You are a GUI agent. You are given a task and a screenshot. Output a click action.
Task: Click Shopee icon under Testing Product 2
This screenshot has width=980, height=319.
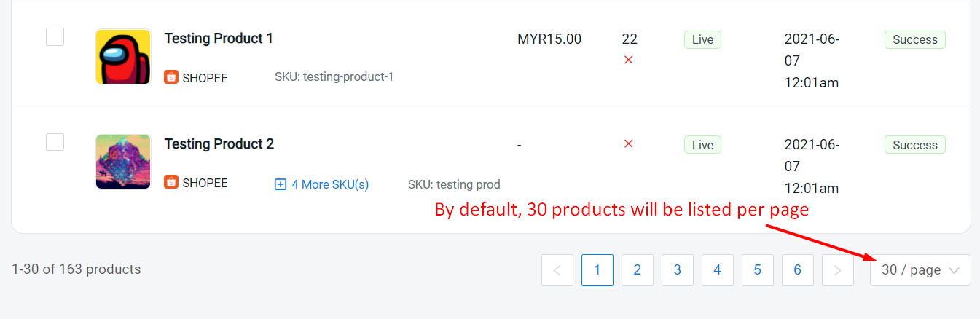point(171,183)
